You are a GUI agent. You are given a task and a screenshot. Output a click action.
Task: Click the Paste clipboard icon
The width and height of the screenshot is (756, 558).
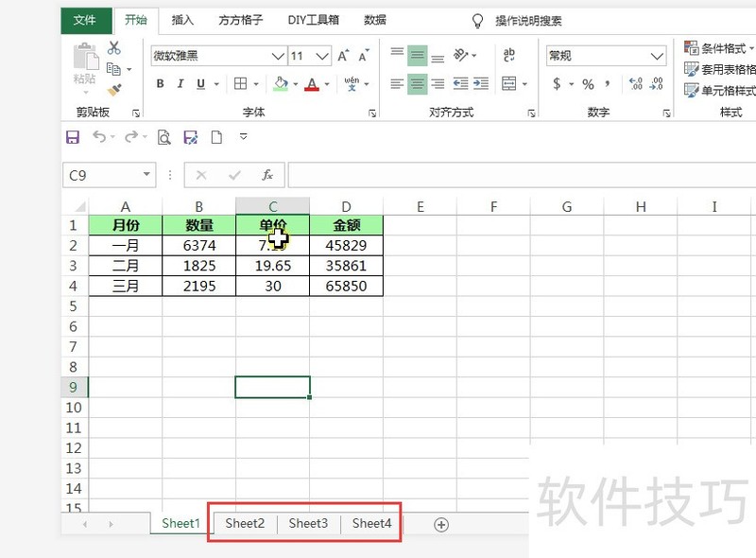point(85,57)
